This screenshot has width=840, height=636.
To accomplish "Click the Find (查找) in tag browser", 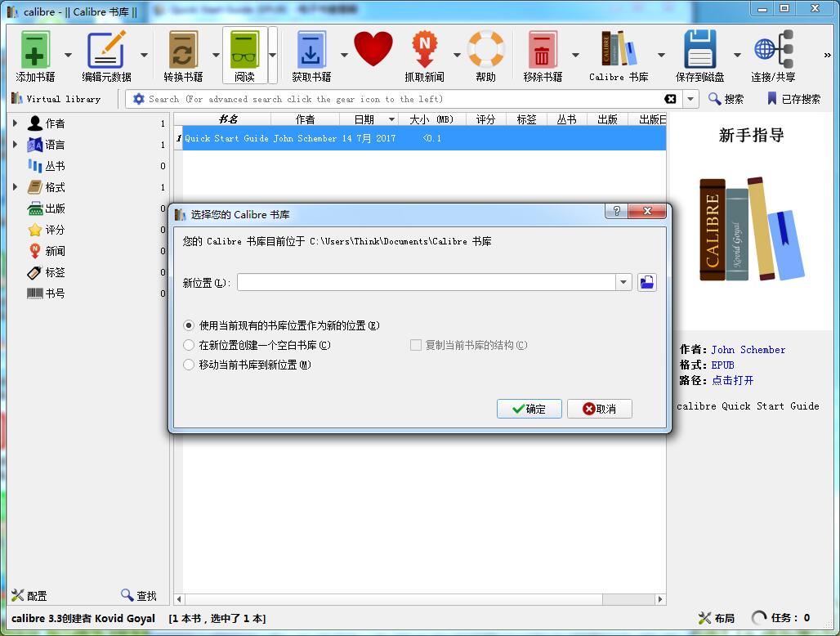I will point(139,595).
